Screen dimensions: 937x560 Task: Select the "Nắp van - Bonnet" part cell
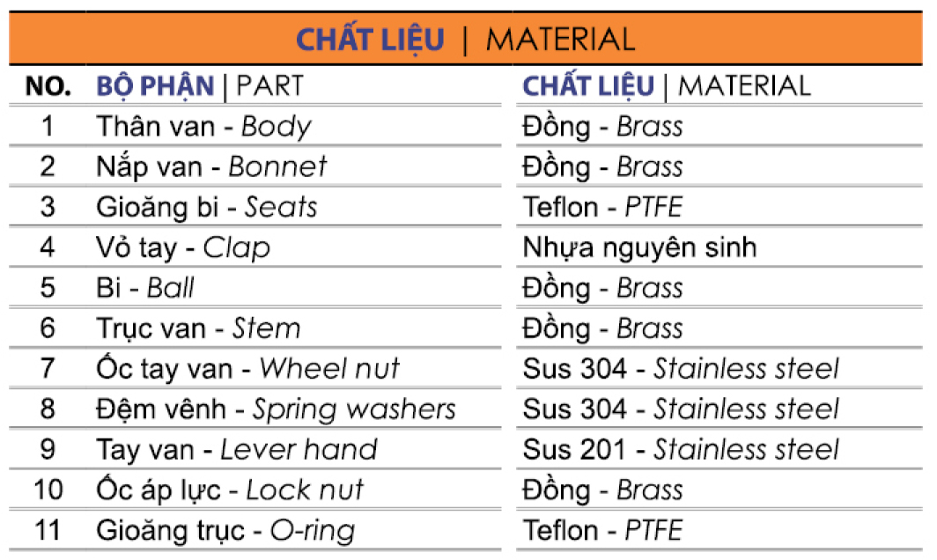click(x=211, y=166)
